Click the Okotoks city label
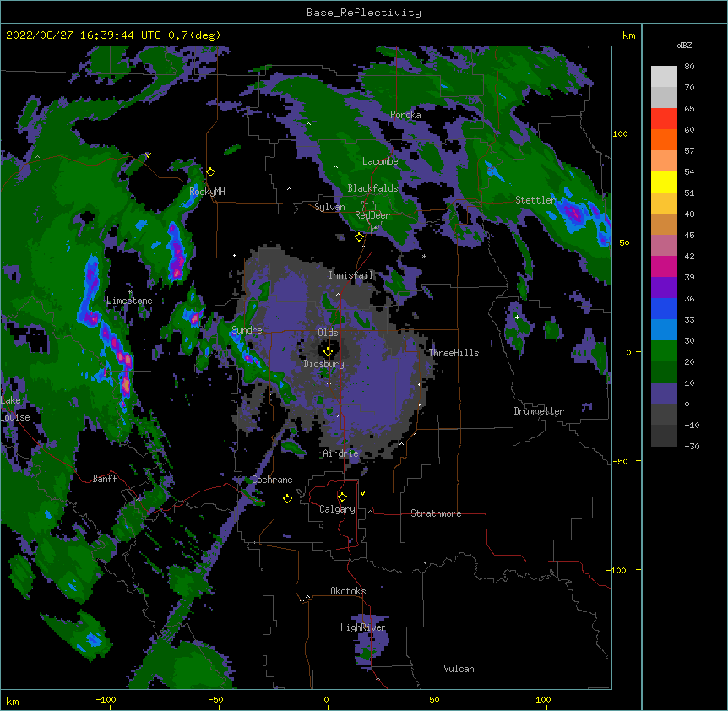This screenshot has height=711, width=728. (x=348, y=591)
